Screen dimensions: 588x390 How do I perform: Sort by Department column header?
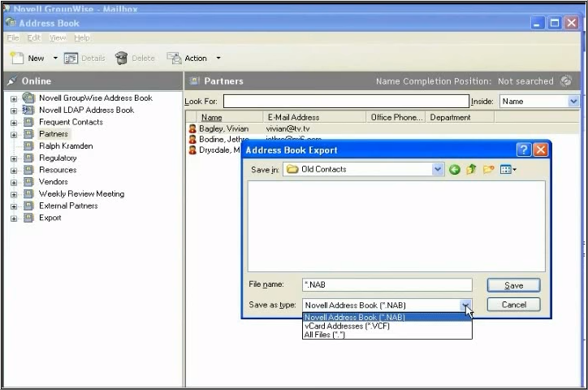460,117
